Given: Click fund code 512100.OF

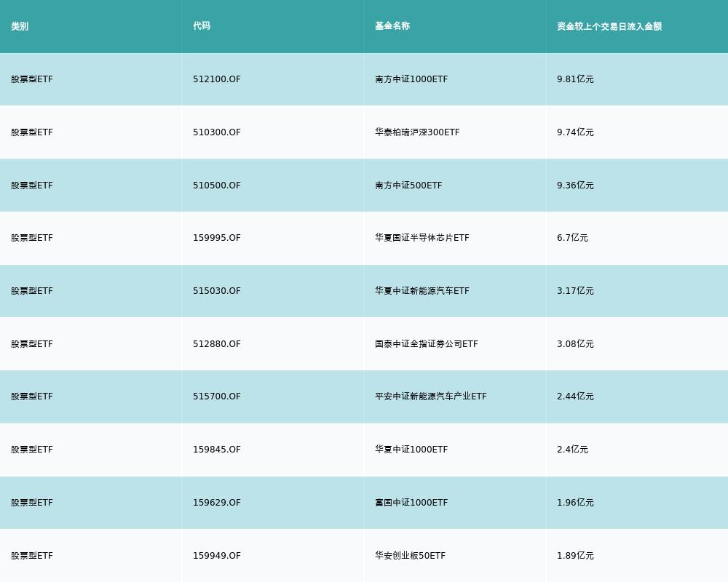Looking at the screenshot, I should [x=216, y=79].
